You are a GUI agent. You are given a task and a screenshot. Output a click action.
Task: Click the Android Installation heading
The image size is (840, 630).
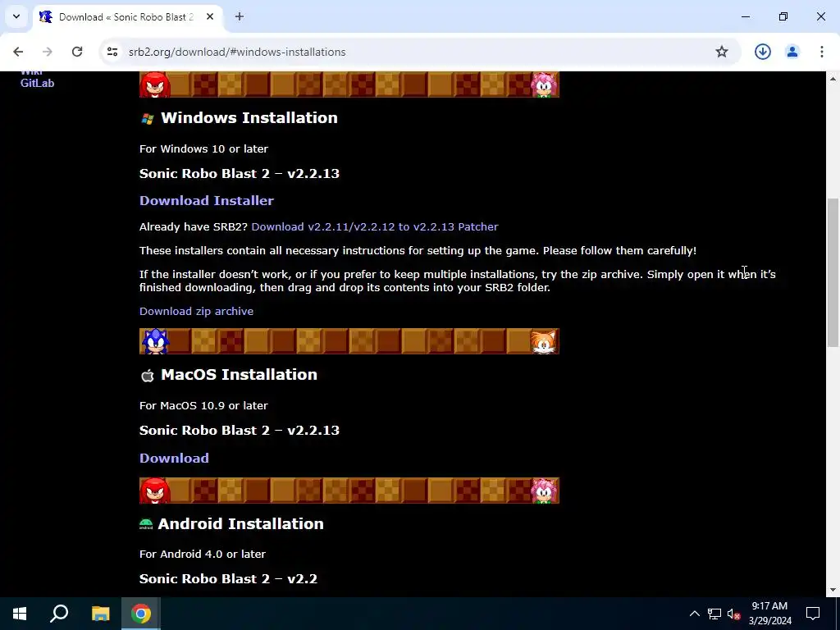pyautogui.click(x=240, y=523)
